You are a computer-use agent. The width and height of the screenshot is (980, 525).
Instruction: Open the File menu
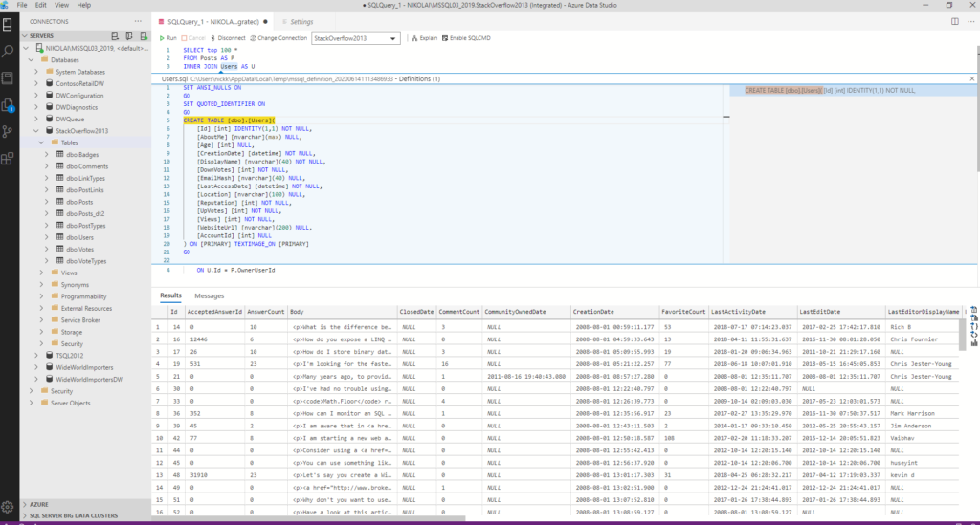coord(22,5)
